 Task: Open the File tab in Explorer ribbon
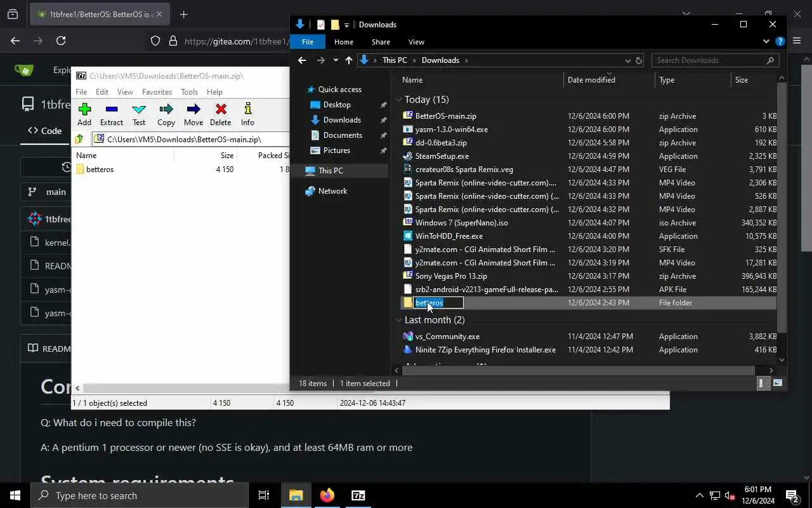pos(308,42)
